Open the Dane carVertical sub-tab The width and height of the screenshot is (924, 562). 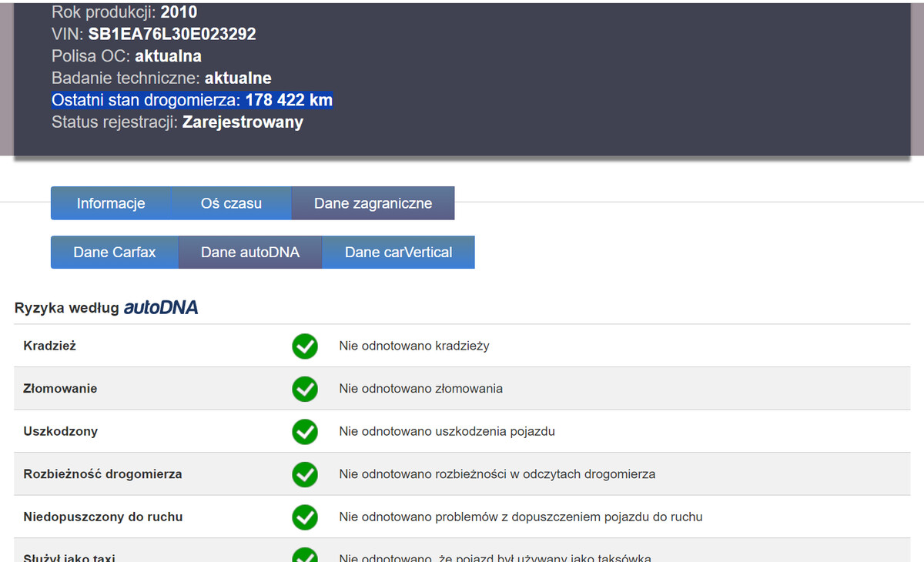pyautogui.click(x=398, y=253)
